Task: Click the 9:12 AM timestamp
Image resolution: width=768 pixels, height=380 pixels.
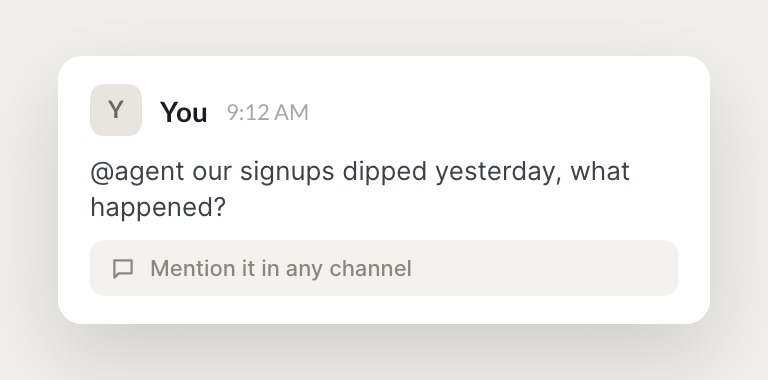Action: [x=267, y=113]
